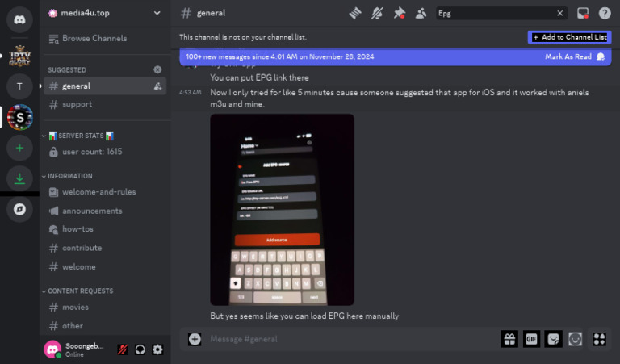The height and width of the screenshot is (364, 620).
Task: Open the Help question mark icon
Action: pos(605,13)
